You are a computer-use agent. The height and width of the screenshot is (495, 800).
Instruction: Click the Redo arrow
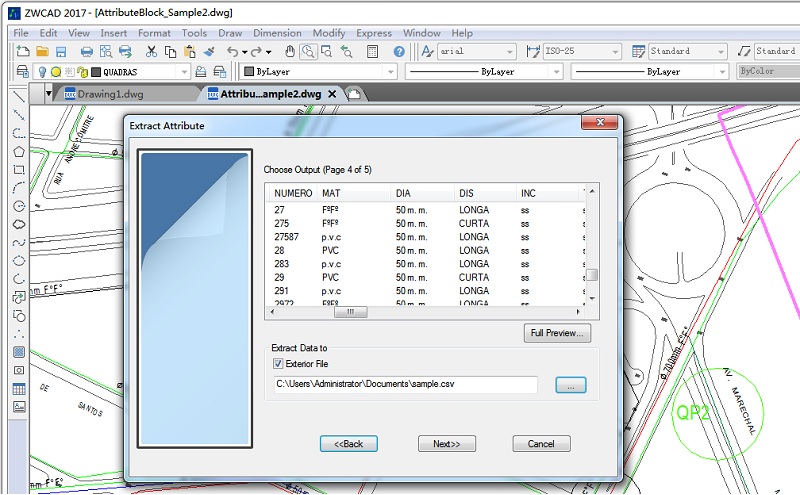[256, 51]
